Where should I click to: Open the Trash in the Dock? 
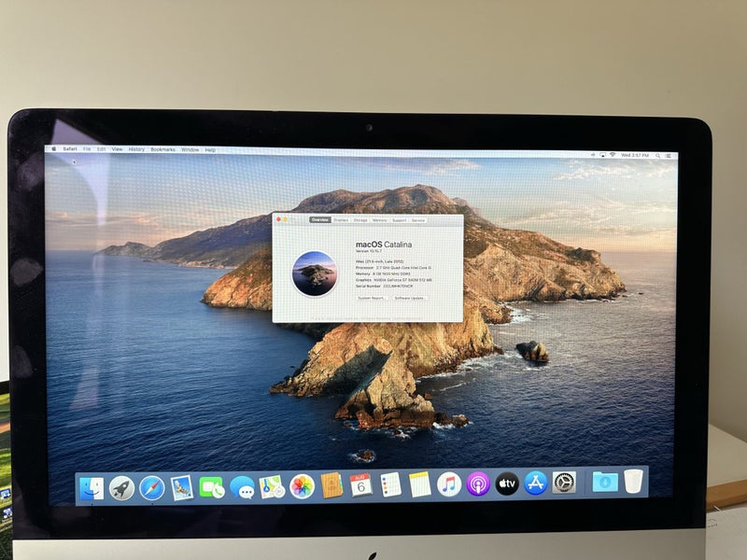click(x=633, y=481)
